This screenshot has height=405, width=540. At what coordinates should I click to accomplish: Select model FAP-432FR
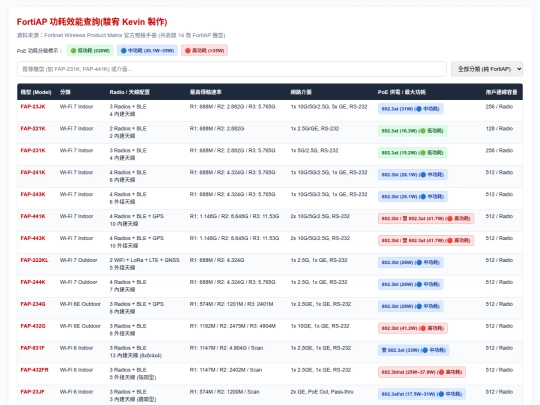tap(34, 370)
